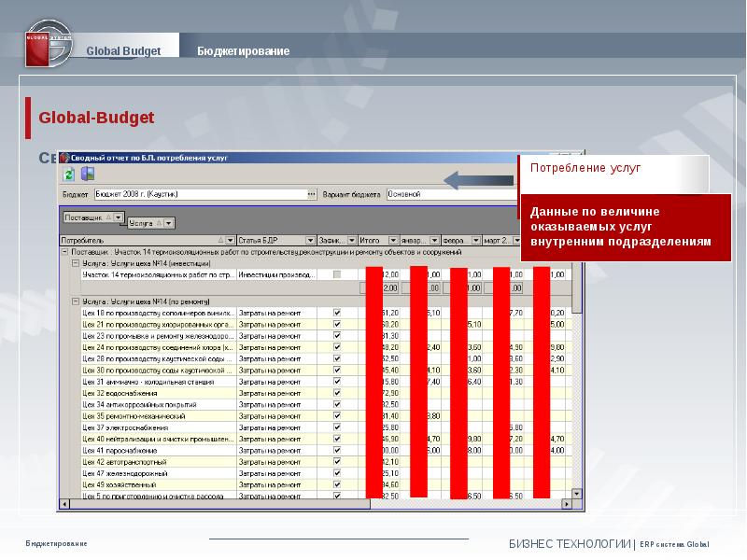747x560 pixels.
Task: Click the gray left-pointing arrow
Action: pyautogui.click(x=476, y=179)
